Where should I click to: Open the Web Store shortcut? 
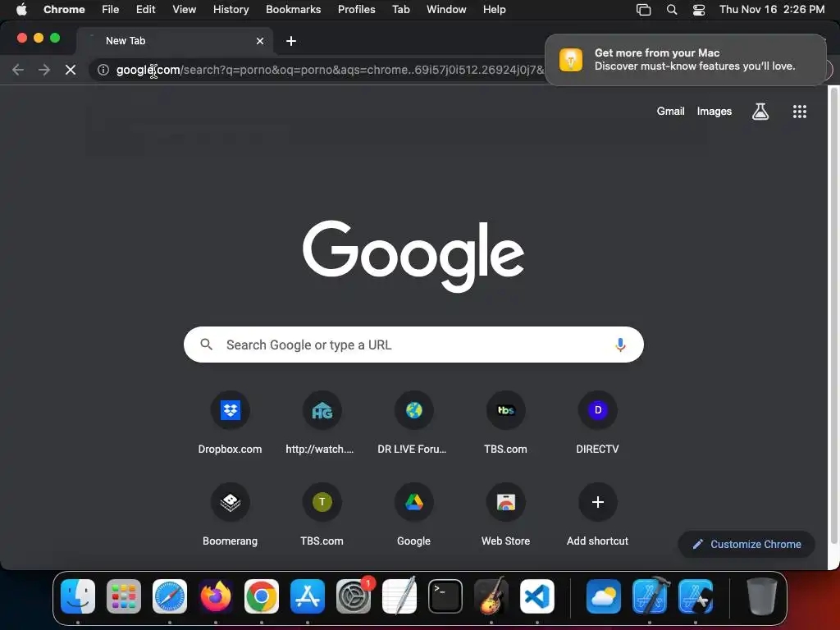(505, 502)
